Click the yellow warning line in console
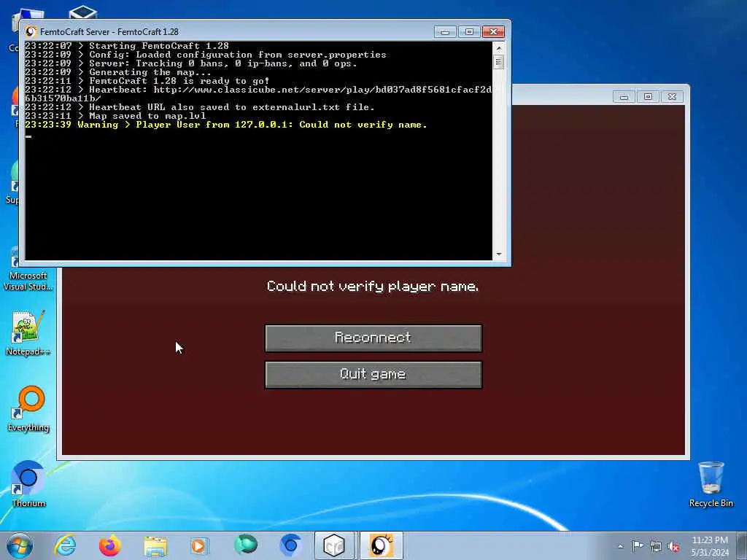 [x=226, y=125]
